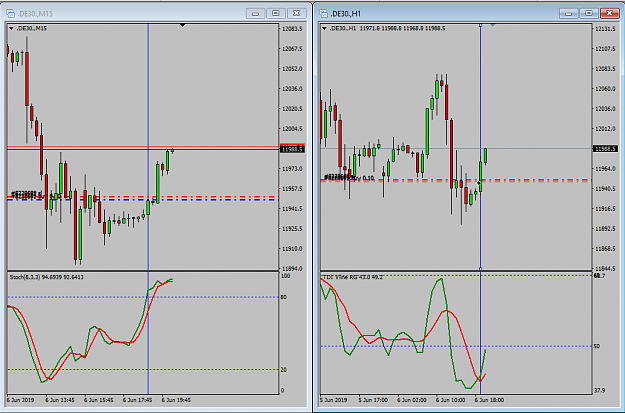Click the 68.7 value on TDI scale
625x413 pixels.
click(x=599, y=276)
